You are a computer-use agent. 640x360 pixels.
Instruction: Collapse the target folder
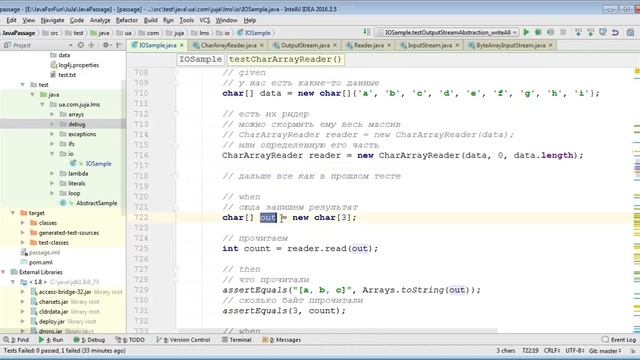click(x=13, y=213)
